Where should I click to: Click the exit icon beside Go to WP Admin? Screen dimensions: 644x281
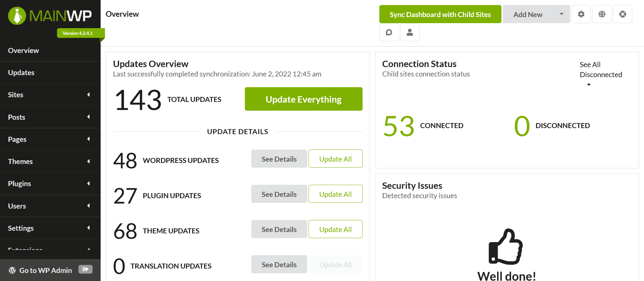86,269
